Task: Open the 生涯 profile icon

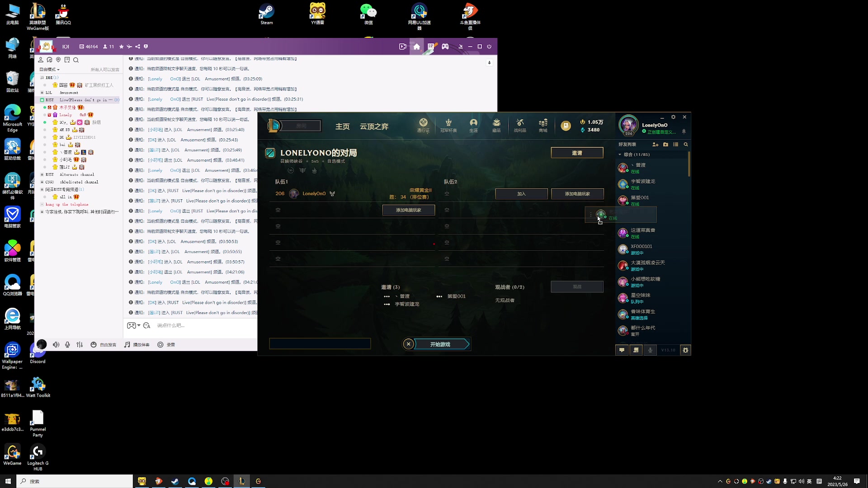Action: pos(473,125)
